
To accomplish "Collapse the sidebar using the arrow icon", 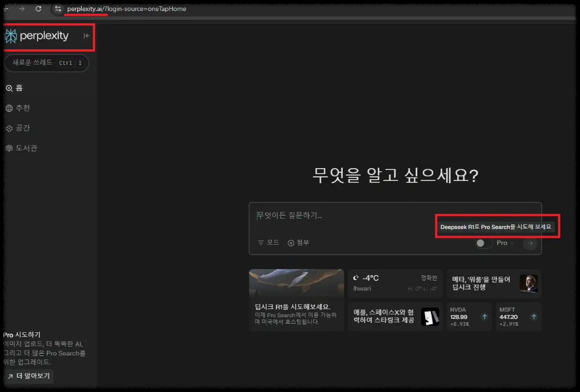I will [x=86, y=36].
